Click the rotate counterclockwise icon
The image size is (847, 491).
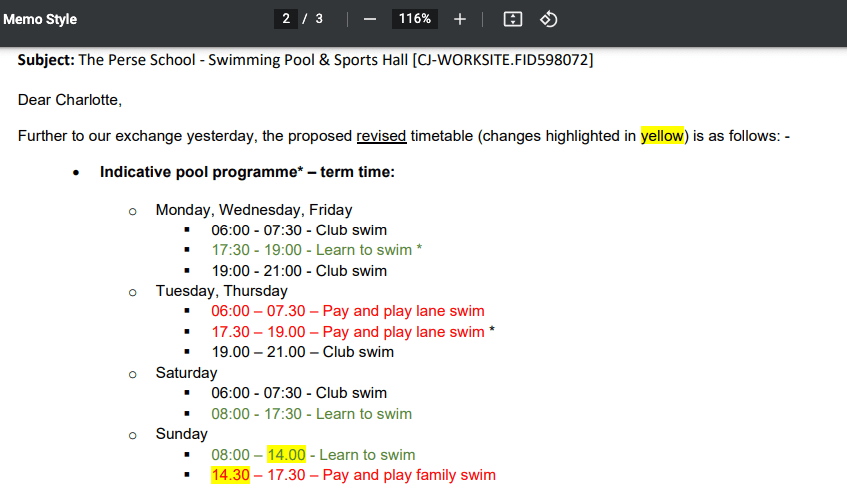pos(548,19)
